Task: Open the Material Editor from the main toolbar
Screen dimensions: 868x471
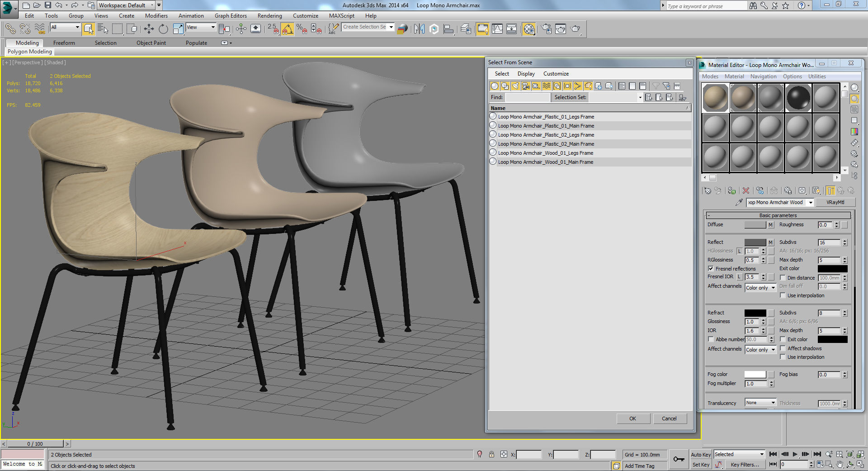Action: coord(529,29)
